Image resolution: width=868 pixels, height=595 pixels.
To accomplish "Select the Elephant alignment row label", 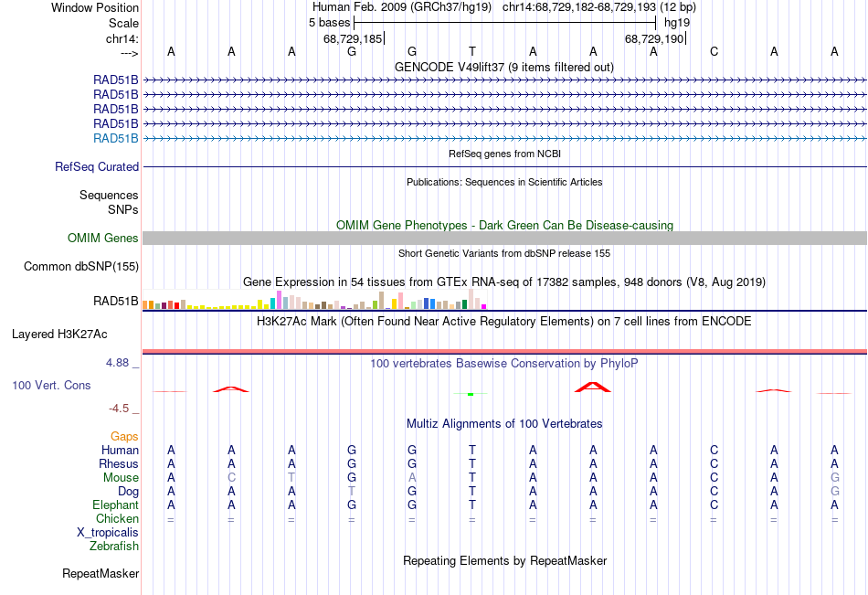I will click(x=115, y=505).
